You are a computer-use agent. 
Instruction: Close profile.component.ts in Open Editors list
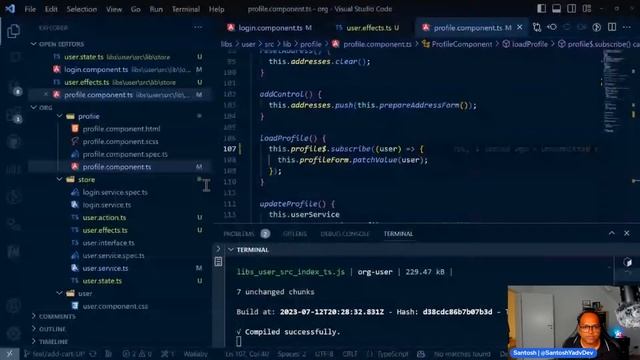tap(45, 95)
